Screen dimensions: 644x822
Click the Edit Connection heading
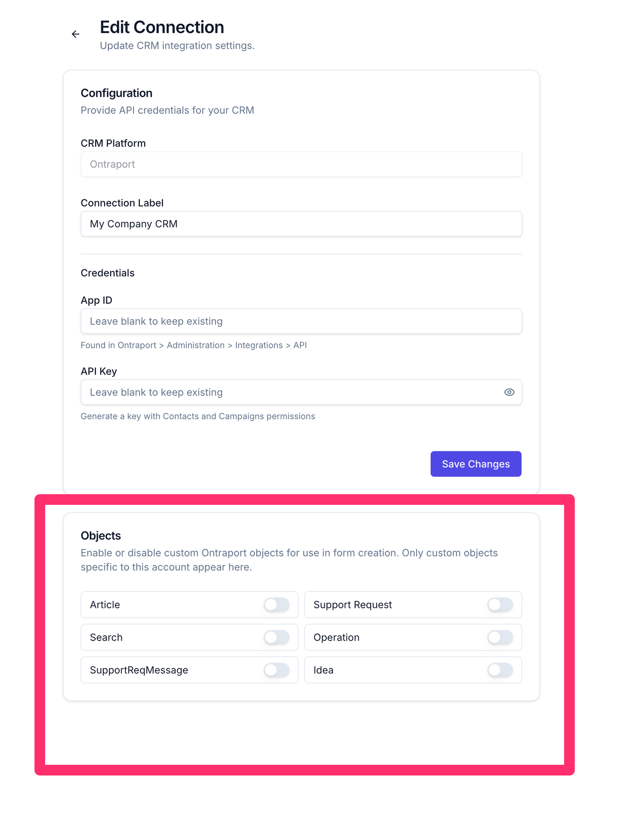coord(162,27)
